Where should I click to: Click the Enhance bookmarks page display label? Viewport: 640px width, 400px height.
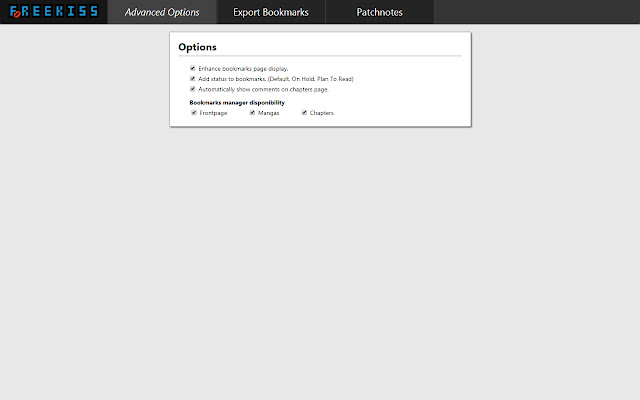(243, 69)
